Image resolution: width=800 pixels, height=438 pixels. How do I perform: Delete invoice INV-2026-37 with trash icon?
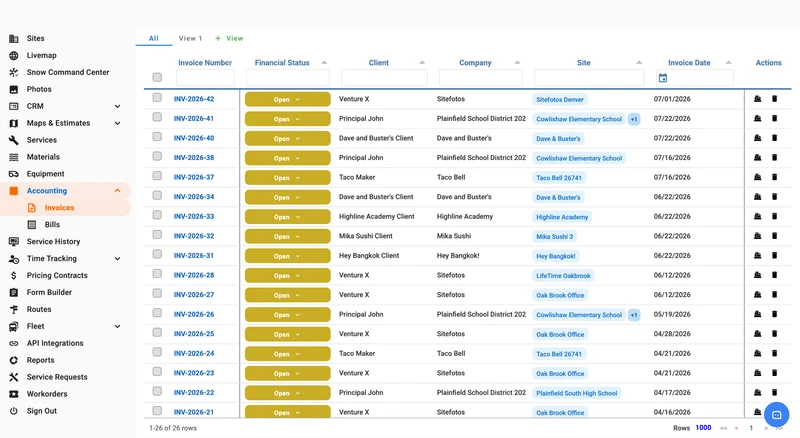coord(774,177)
